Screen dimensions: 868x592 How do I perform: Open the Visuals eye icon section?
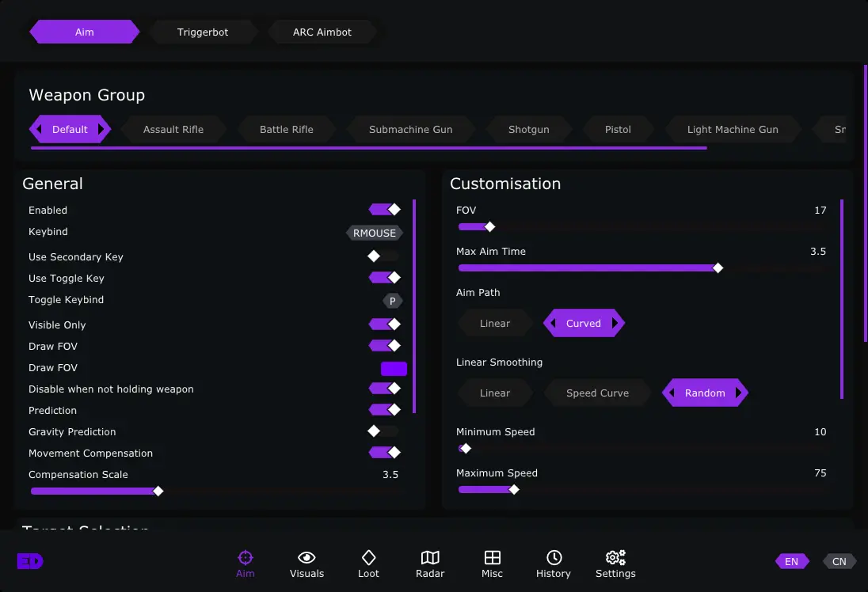[306, 564]
